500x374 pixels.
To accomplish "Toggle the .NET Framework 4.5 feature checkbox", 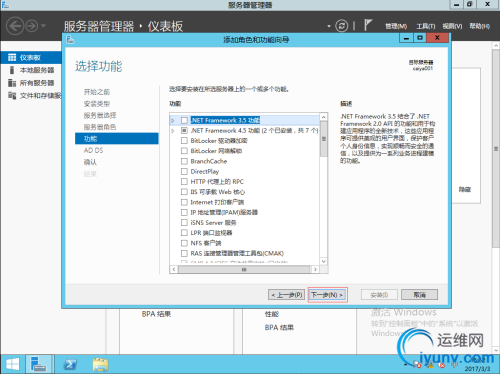I will coord(184,130).
